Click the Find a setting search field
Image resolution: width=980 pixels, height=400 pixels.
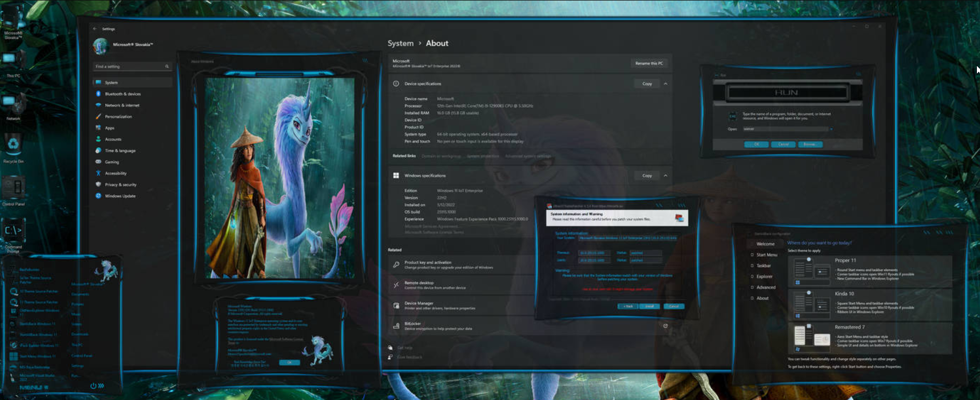click(x=132, y=67)
